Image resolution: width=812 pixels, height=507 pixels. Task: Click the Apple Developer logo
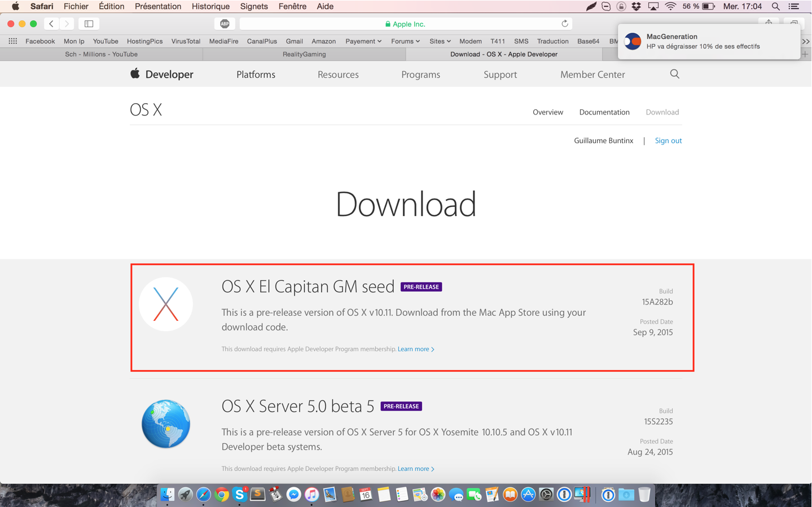(162, 74)
